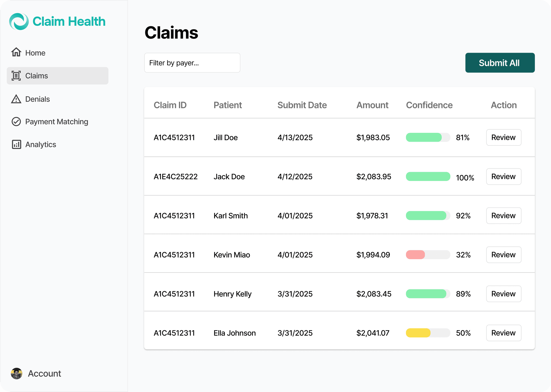Focus the Filter by payer field
This screenshot has height=392, width=551.
pyautogui.click(x=192, y=63)
